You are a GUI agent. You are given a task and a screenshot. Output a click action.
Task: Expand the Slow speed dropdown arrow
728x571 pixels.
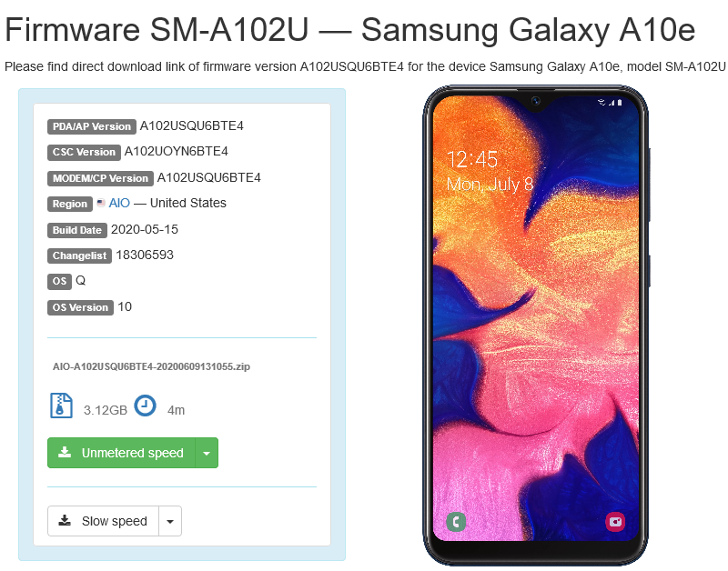170,521
